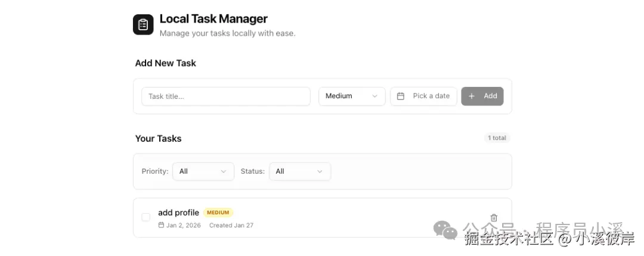The height and width of the screenshot is (256, 644).
Task: Click the Your Tasks section heading
Action: (158, 138)
